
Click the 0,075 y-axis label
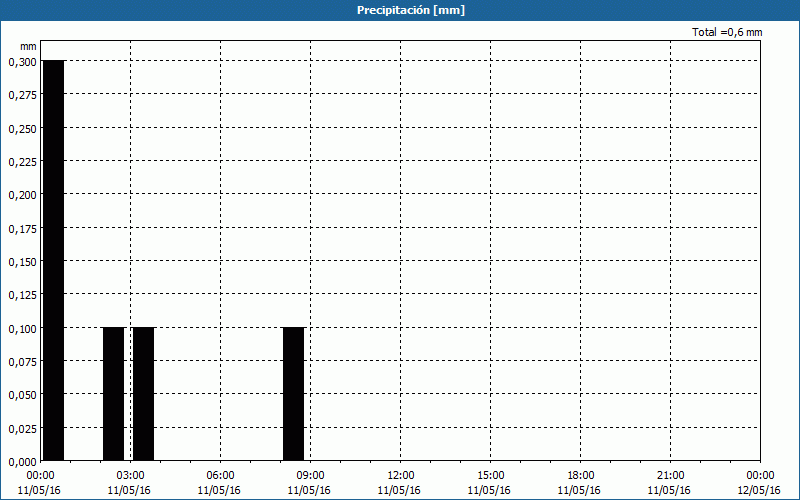pos(22,362)
